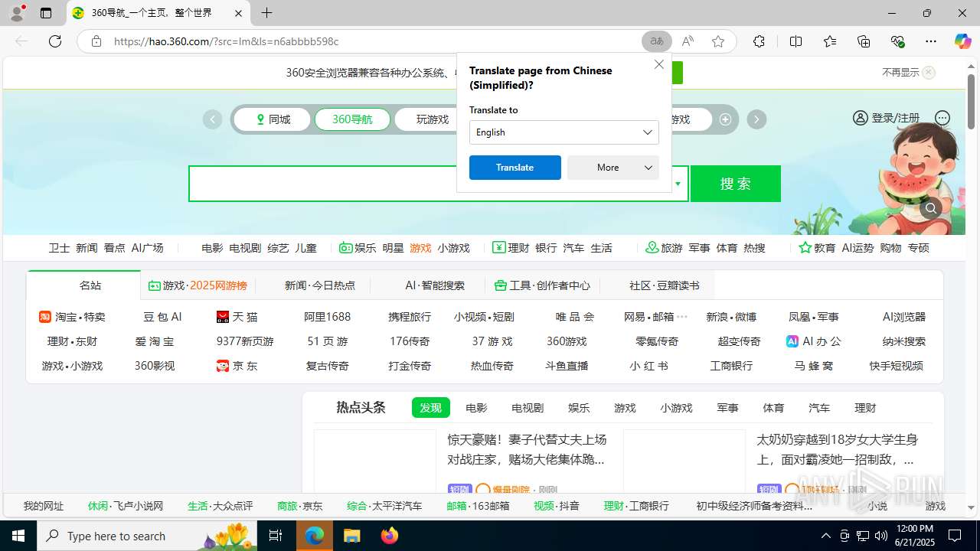This screenshot has height=551, width=980.
Task: Activate the read aloud icon
Action: [x=688, y=41]
